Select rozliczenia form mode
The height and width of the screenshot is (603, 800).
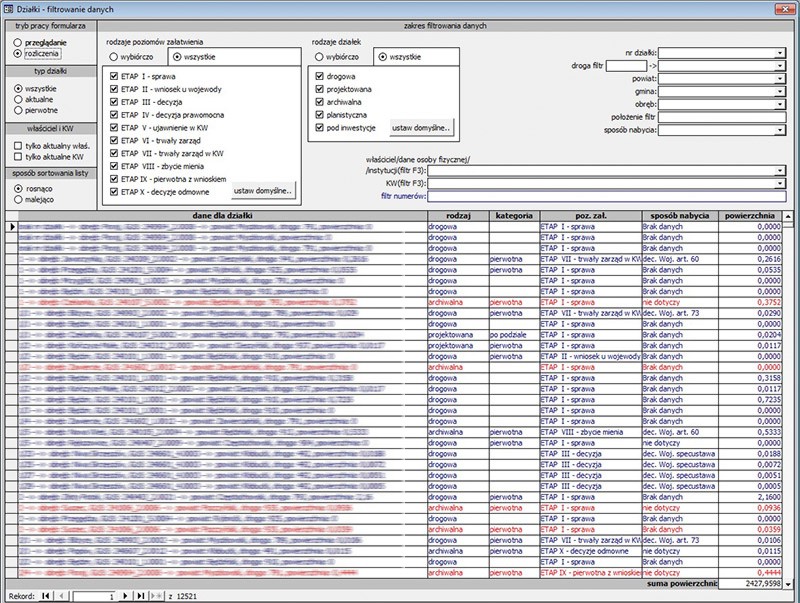[18, 54]
